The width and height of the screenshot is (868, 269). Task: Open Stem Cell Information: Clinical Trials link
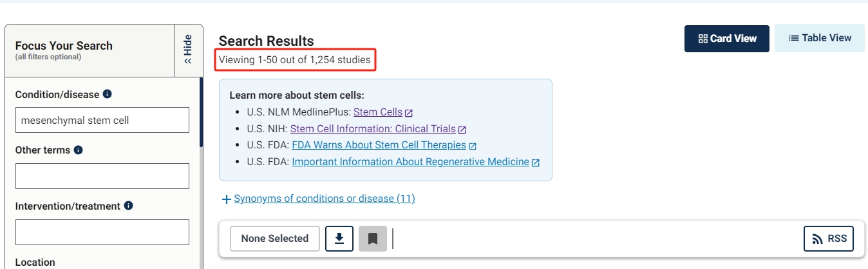[373, 129]
